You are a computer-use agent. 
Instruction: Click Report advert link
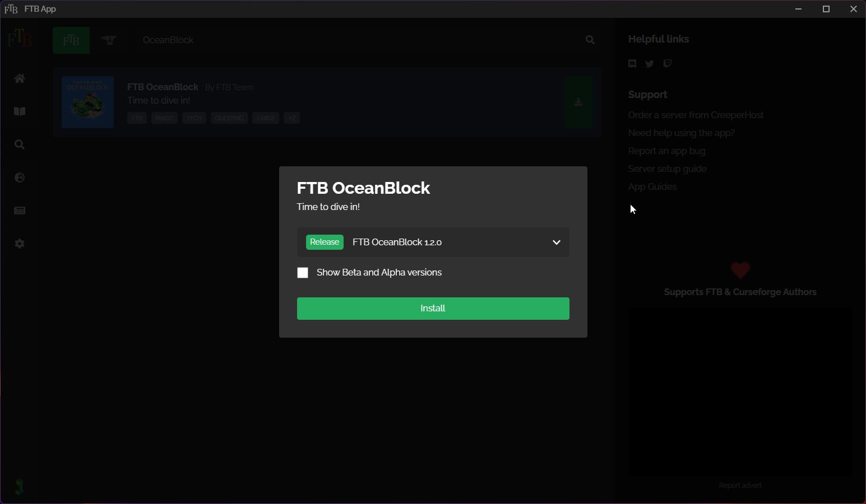(740, 486)
